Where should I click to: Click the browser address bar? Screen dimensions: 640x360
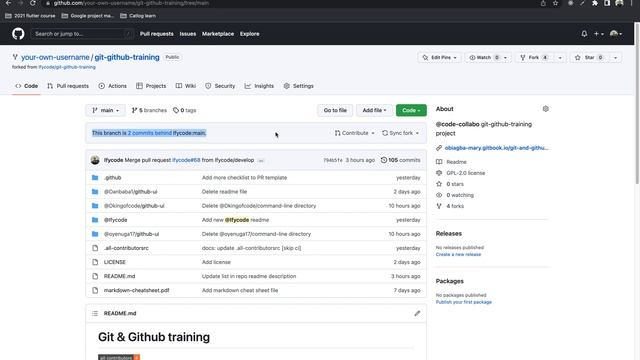(286, 3)
